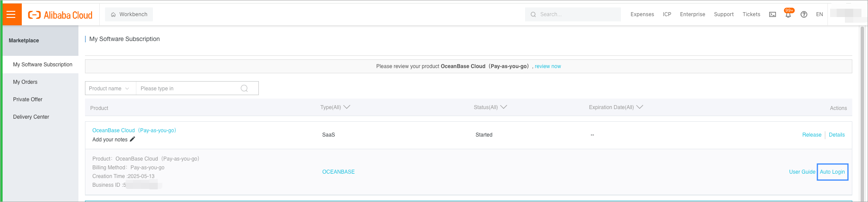
Task: Open Cloud Shell terminal icon
Action: (773, 14)
